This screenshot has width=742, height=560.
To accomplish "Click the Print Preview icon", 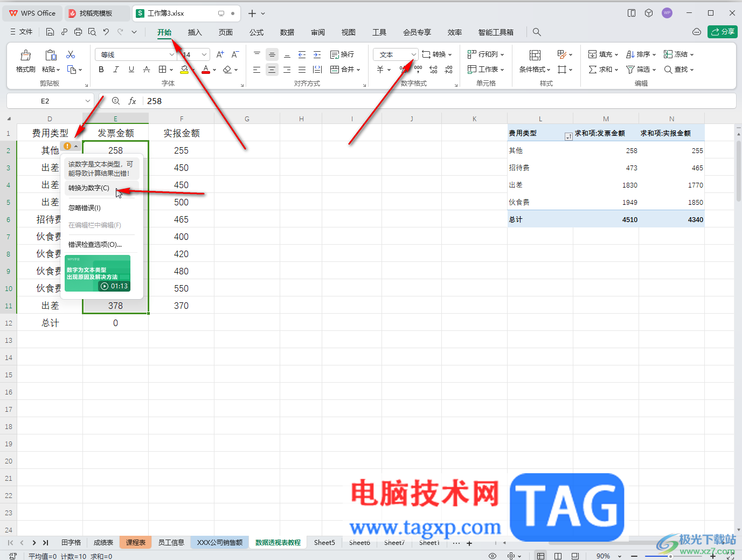I will pyautogui.click(x=92, y=32).
